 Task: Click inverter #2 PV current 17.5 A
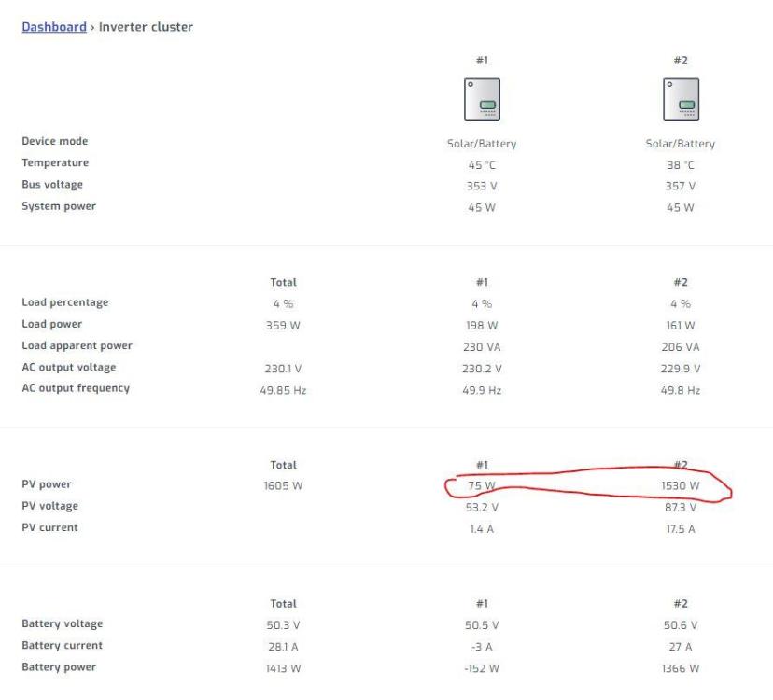point(681,529)
